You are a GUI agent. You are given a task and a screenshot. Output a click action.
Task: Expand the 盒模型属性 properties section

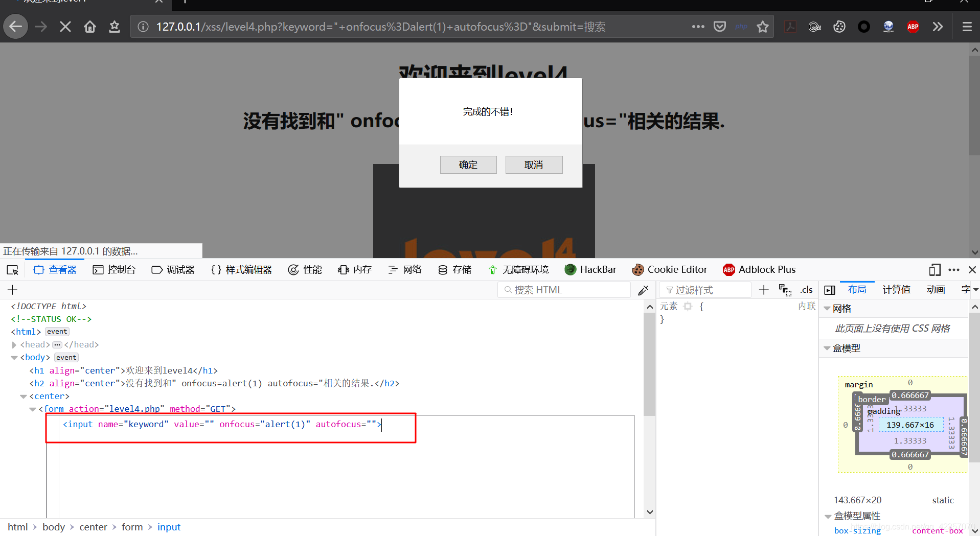coord(828,516)
